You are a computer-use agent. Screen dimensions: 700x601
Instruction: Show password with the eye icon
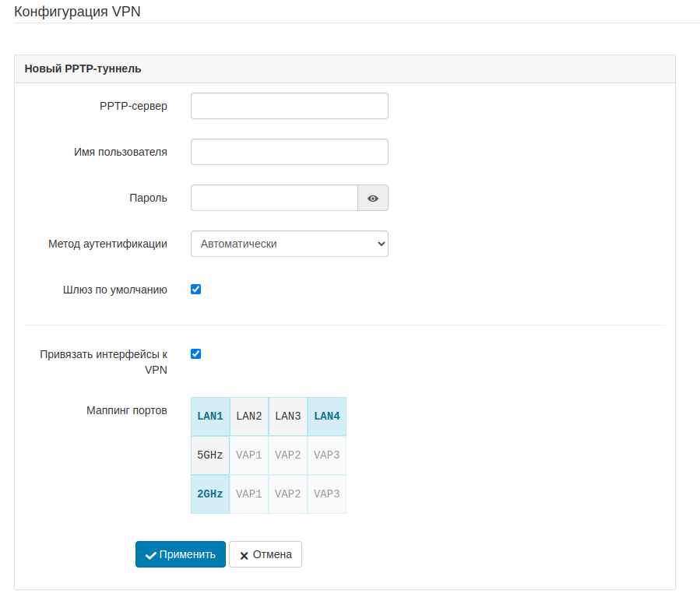(373, 199)
